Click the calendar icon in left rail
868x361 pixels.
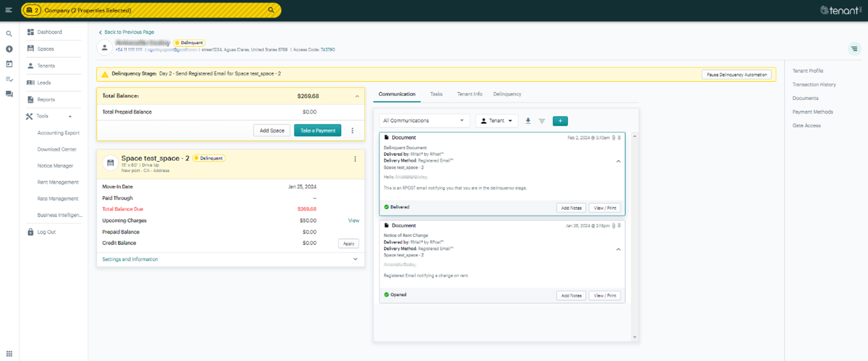pos(9,64)
